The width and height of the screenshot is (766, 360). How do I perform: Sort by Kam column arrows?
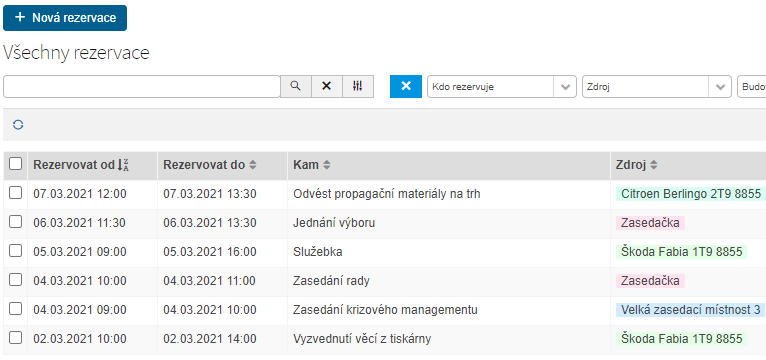(x=326, y=165)
